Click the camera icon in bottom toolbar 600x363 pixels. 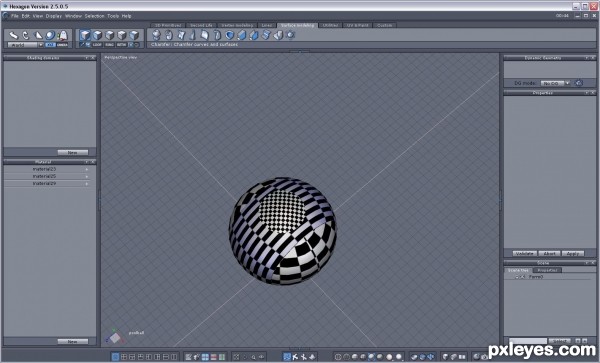[x=484, y=356]
